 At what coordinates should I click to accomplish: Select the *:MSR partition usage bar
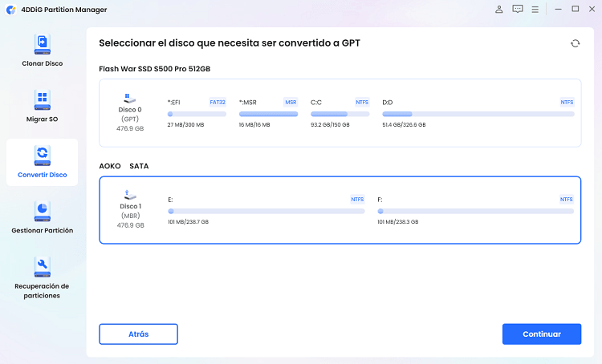click(268, 114)
